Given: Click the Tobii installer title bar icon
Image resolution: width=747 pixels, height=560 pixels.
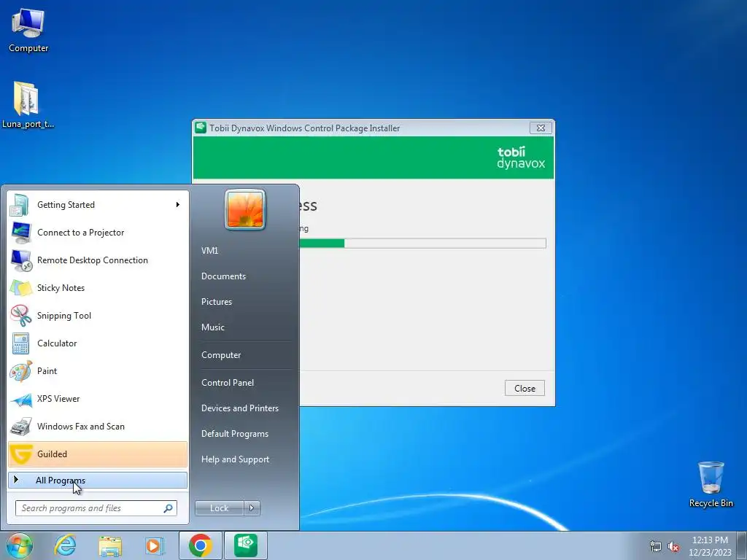Looking at the screenshot, I should (201, 128).
